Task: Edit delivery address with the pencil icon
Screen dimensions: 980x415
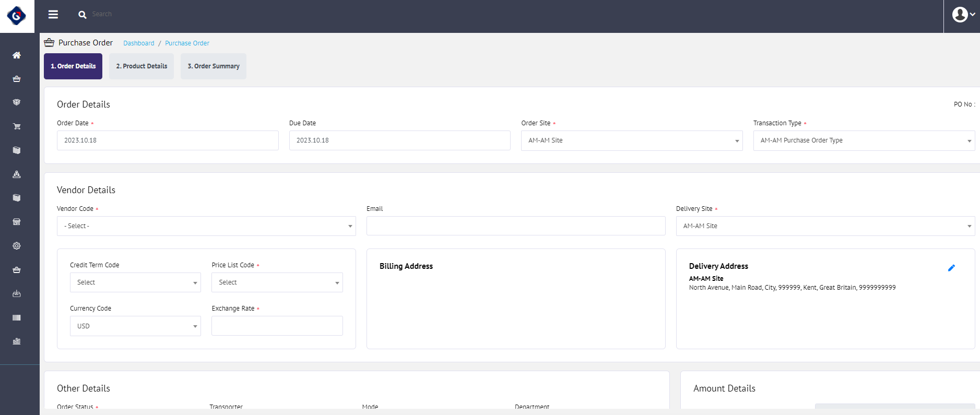Action: [951, 268]
